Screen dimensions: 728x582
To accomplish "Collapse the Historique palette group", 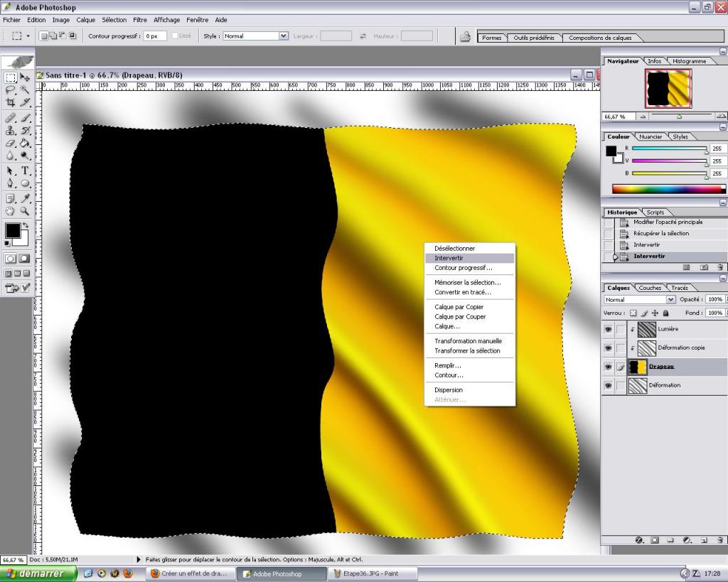I will (x=723, y=203).
